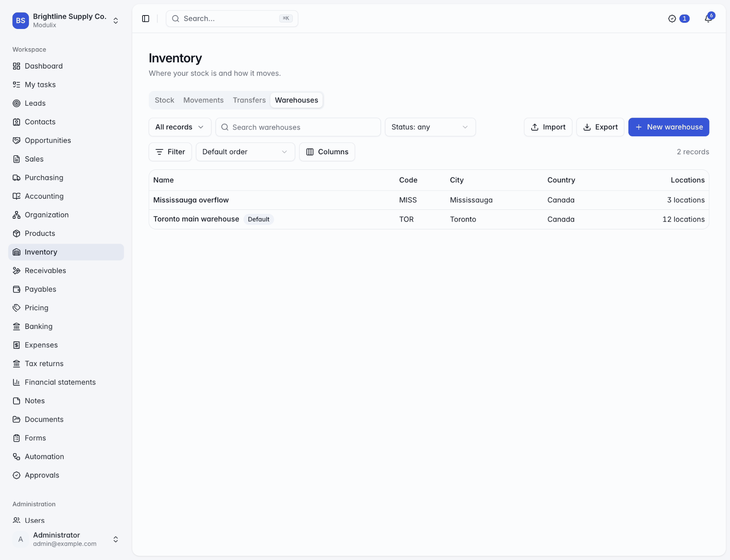The image size is (730, 560).
Task: Click the Name column header
Action: tap(163, 180)
